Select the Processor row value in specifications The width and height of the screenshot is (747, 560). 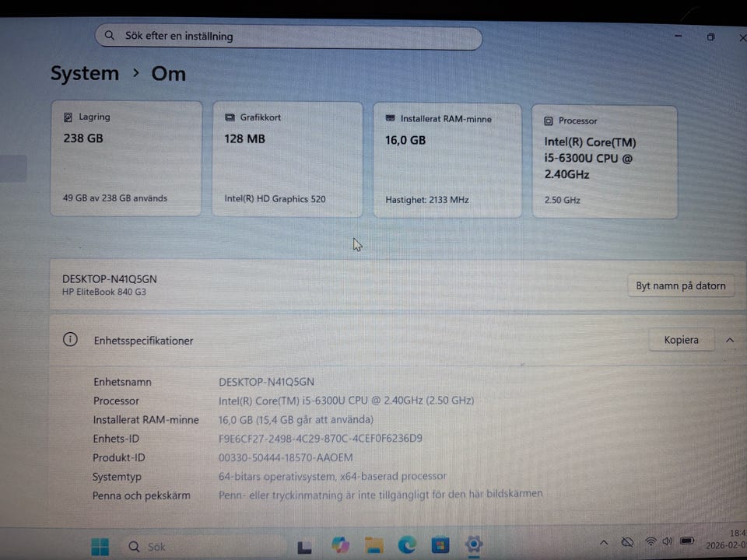(345, 401)
